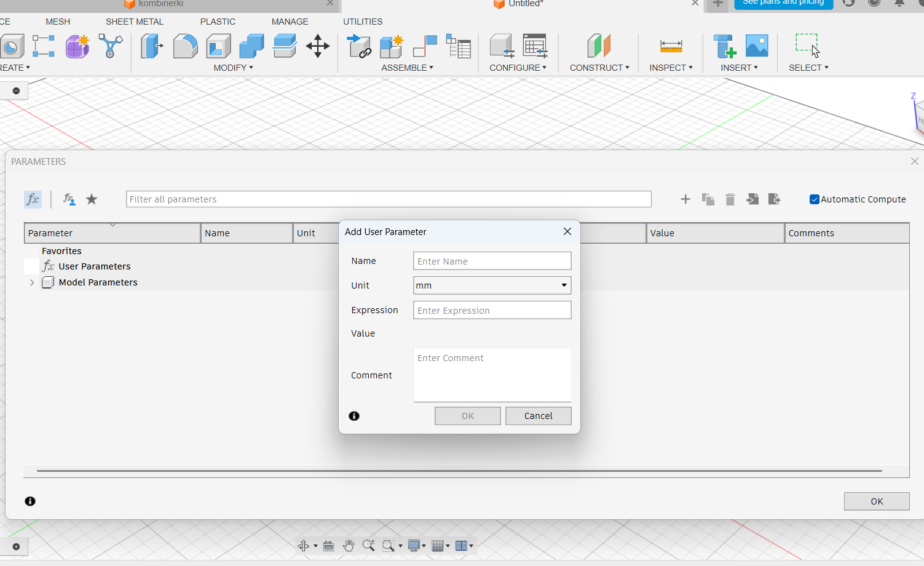Open the CONSTRUCT dropdown menu

click(599, 68)
